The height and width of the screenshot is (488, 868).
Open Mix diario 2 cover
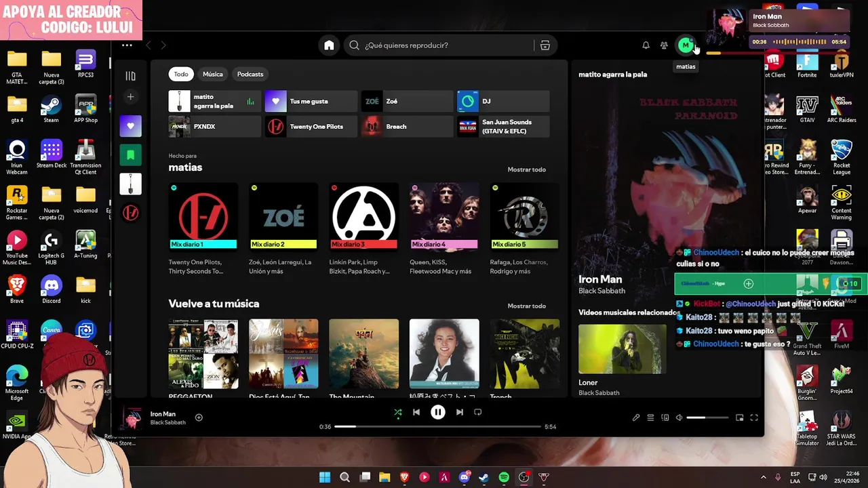pyautogui.click(x=283, y=216)
